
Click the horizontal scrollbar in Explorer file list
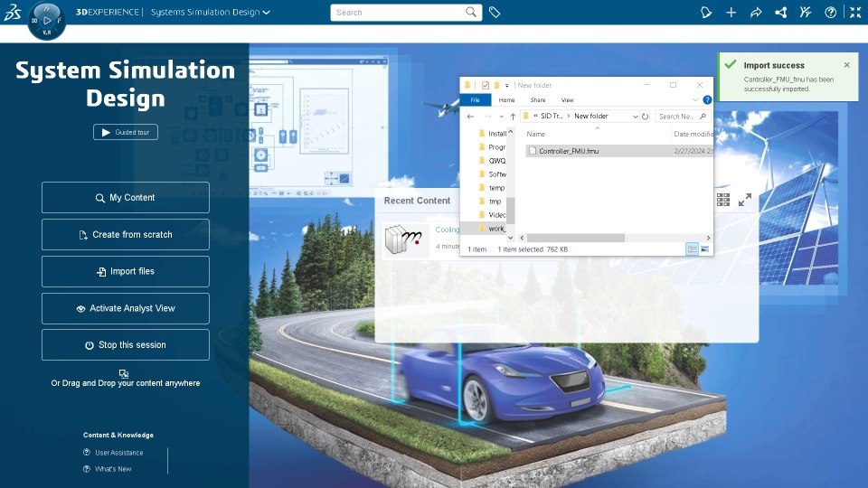click(576, 238)
